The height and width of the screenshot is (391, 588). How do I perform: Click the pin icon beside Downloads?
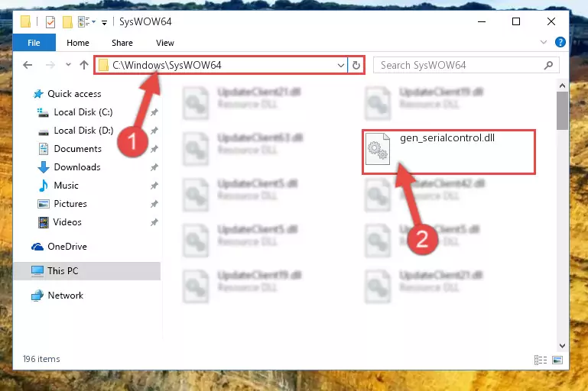point(154,167)
